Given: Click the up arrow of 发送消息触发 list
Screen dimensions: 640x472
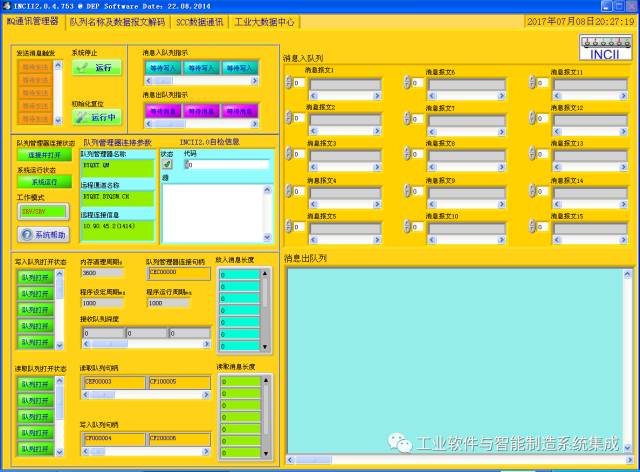Looking at the screenshot, I should (x=58, y=65).
